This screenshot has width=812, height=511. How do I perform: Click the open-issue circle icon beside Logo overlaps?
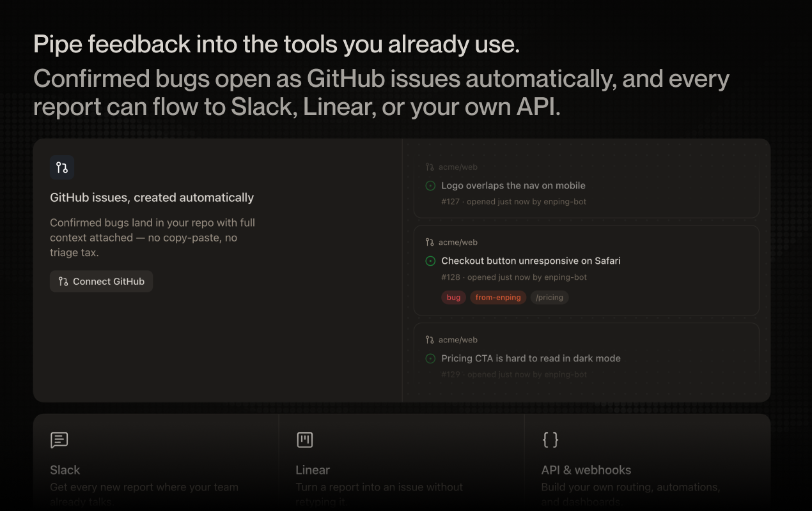(x=430, y=186)
